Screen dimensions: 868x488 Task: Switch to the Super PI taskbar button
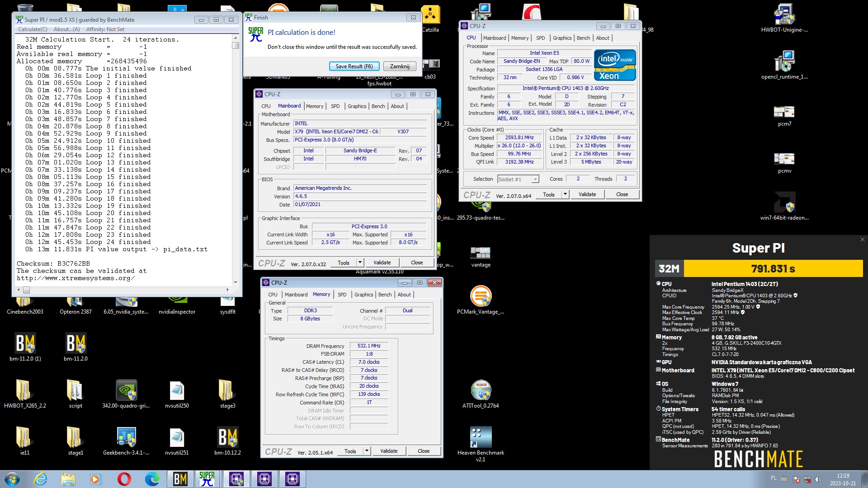(207, 479)
